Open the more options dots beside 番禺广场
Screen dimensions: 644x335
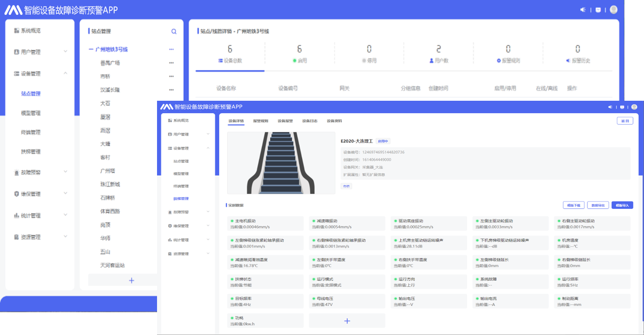[171, 63]
